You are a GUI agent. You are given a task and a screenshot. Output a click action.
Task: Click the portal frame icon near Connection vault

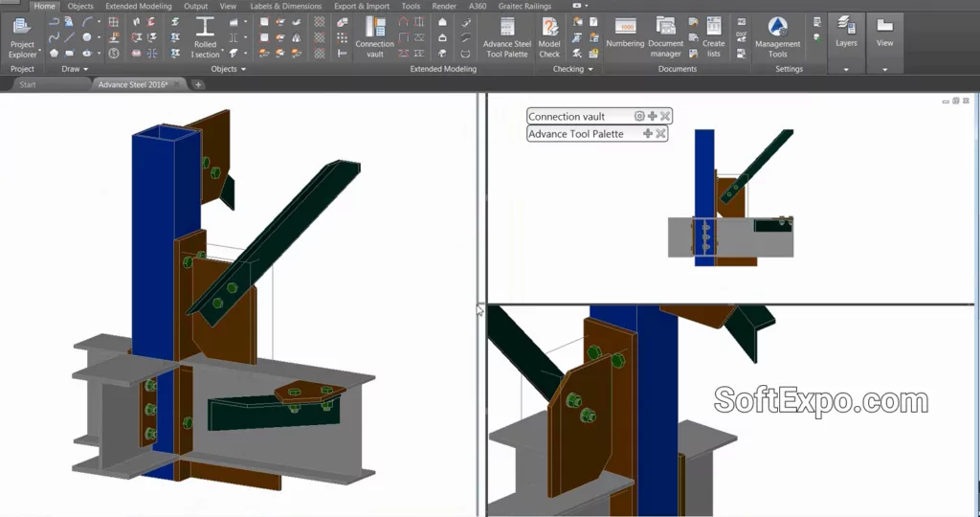tap(404, 22)
